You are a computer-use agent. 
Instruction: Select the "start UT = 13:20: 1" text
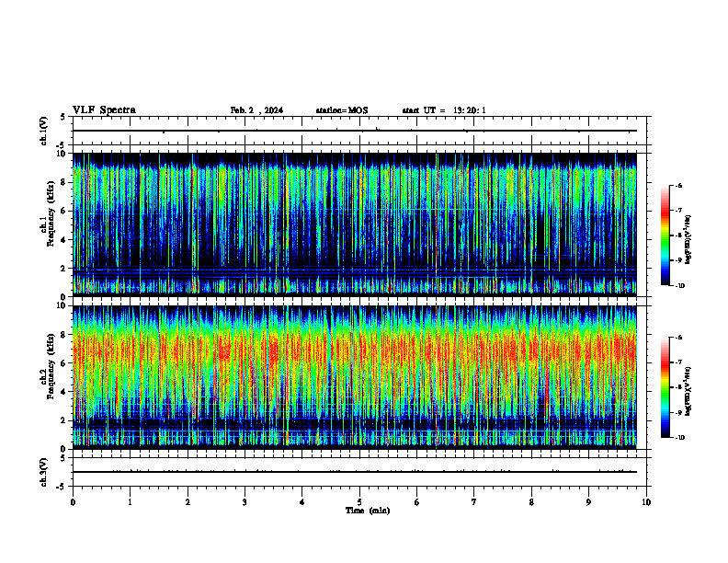[444, 110]
